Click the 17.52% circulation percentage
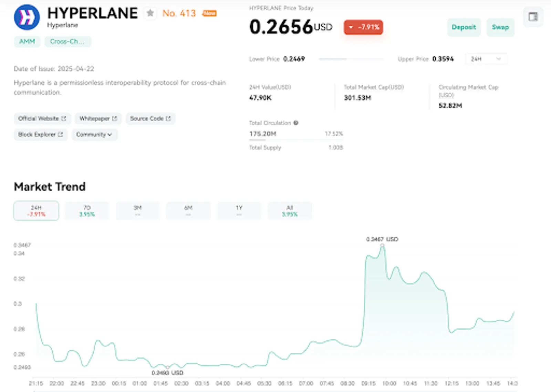Viewport: 551px width, 392px height. coord(334,134)
